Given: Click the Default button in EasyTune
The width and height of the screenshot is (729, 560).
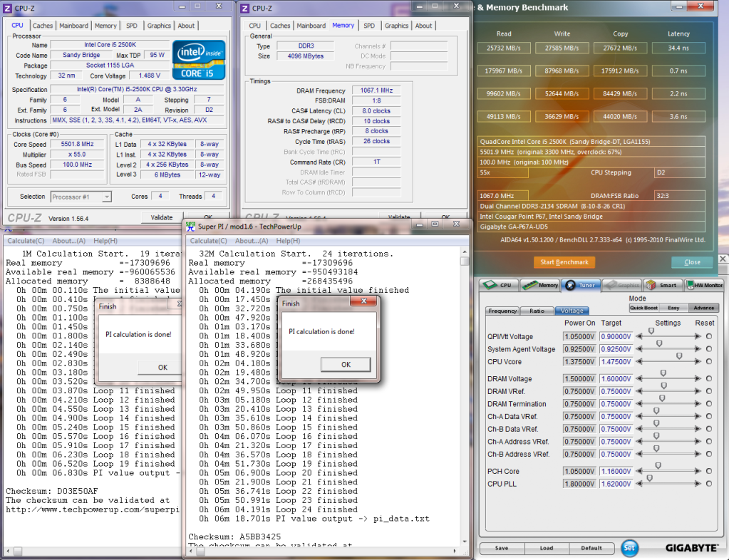Looking at the screenshot, I should 591,549.
